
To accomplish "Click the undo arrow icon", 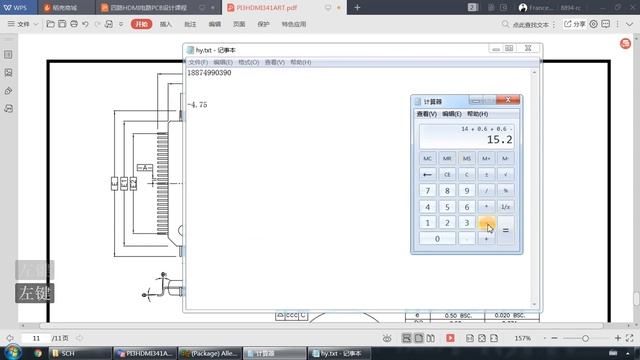I will (x=85, y=24).
